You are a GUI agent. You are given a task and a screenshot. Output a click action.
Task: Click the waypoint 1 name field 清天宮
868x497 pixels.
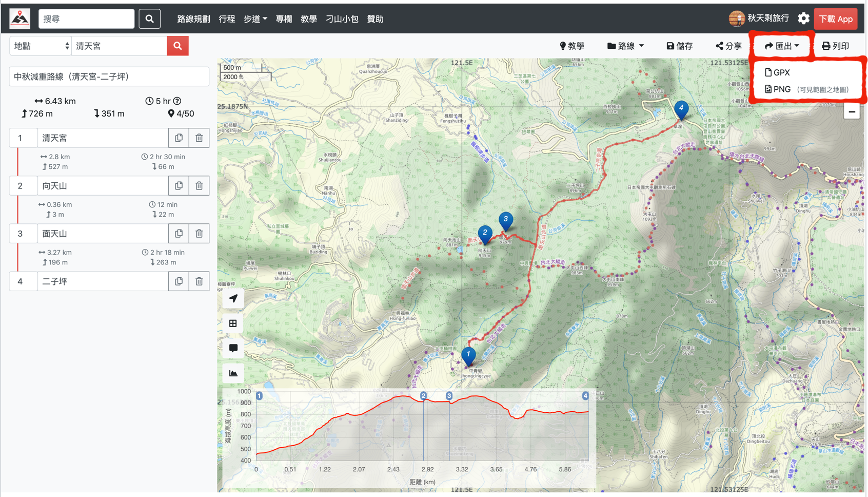click(x=103, y=138)
